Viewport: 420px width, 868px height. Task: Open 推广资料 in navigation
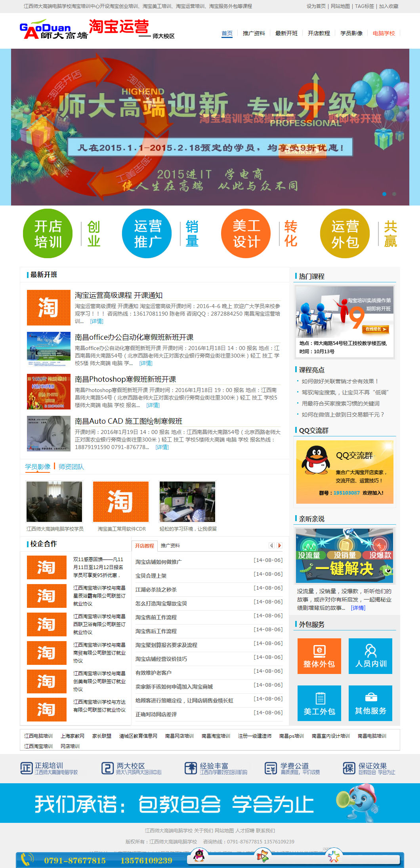pyautogui.click(x=254, y=33)
